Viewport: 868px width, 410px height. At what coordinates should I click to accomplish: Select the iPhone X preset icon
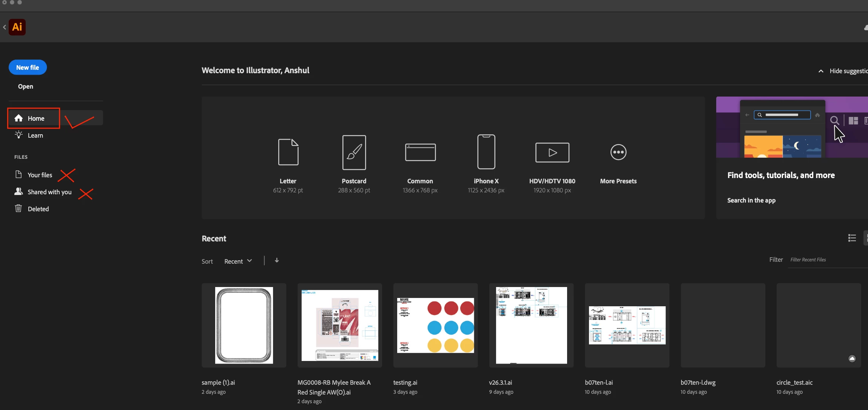coord(486,152)
